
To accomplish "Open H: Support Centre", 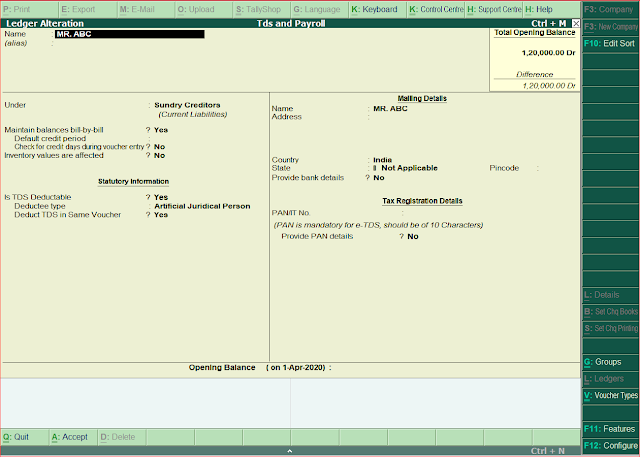I will click(x=494, y=9).
